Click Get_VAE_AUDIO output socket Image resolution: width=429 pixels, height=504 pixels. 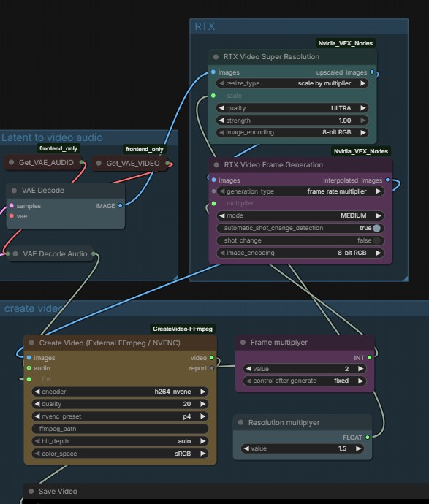pos(81,162)
